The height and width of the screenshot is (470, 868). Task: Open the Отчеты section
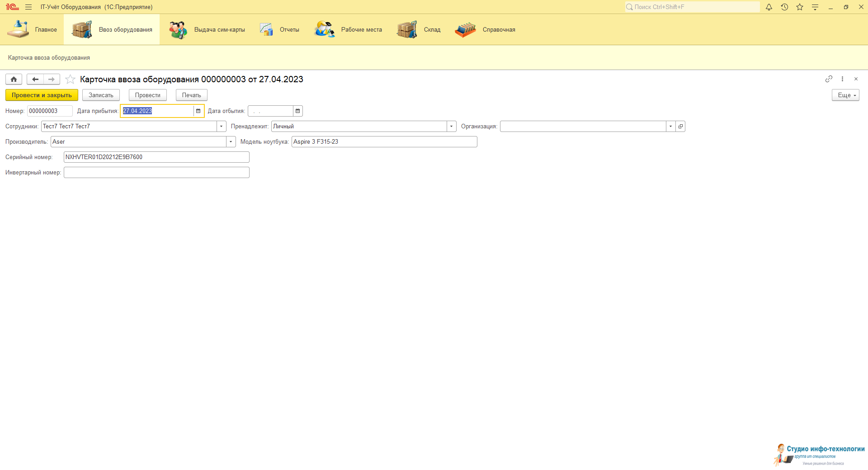click(280, 30)
